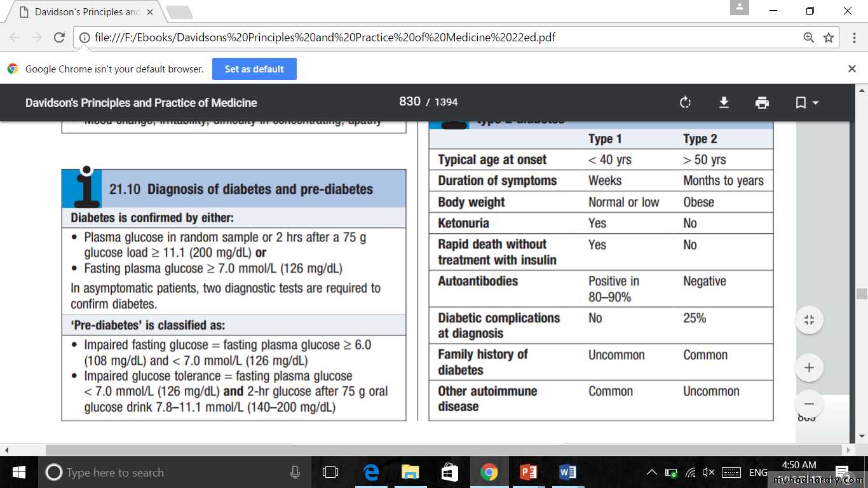The image size is (868, 488).
Task: Open the zoom magnifier in the address bar
Action: tap(808, 37)
